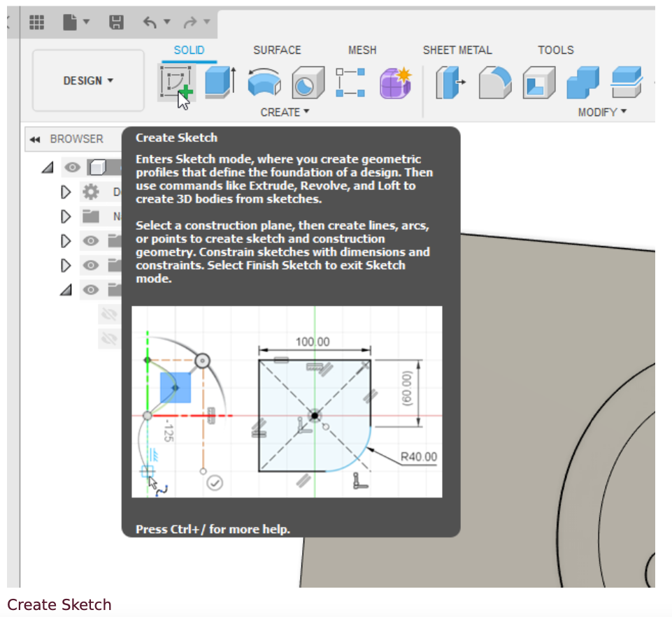Click 'Press Ctrl+/ for more help' text
672x617 pixels.
pos(213,529)
